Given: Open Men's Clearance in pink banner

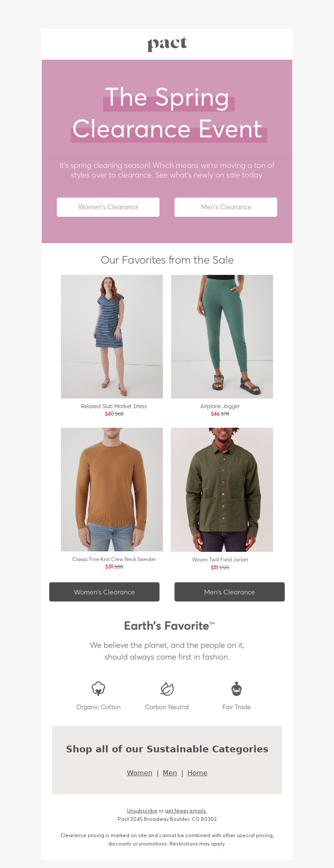Looking at the screenshot, I should coord(226,207).
